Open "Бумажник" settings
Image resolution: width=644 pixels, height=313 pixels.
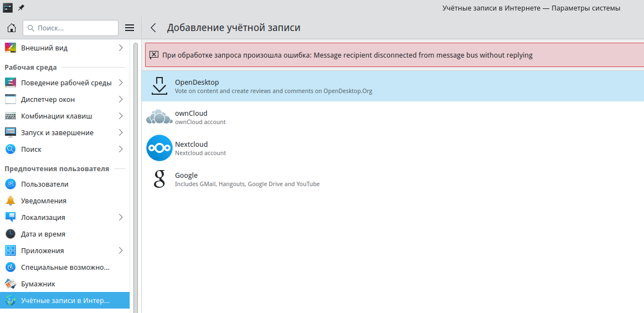tap(64, 284)
